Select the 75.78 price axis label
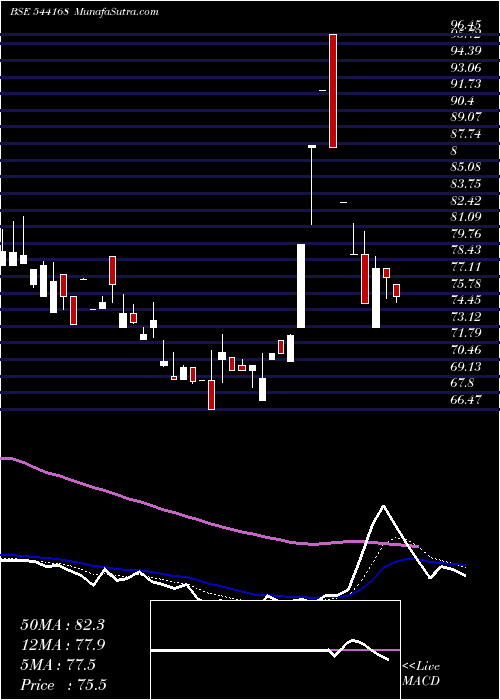This screenshot has width=500, height=700. (x=465, y=283)
